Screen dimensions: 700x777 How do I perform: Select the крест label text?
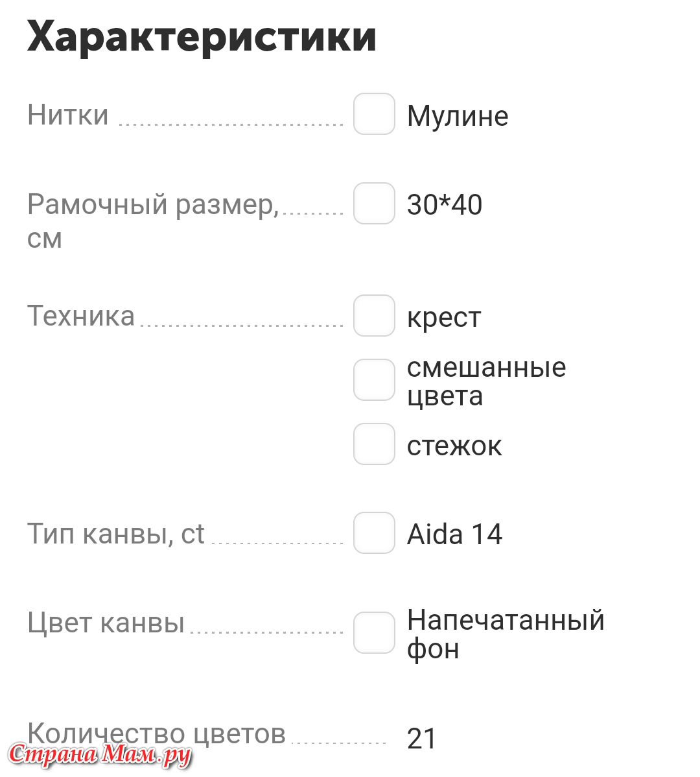(443, 318)
